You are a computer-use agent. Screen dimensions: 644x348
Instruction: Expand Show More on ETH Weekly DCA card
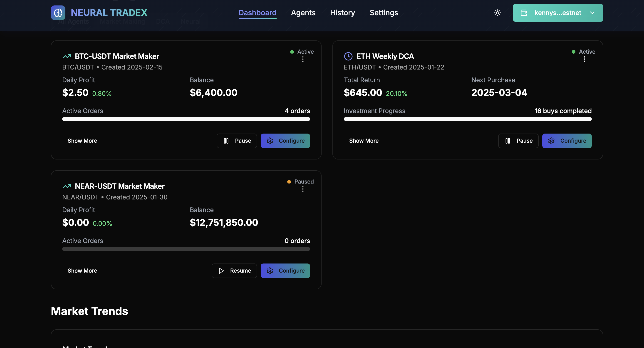[364, 141]
